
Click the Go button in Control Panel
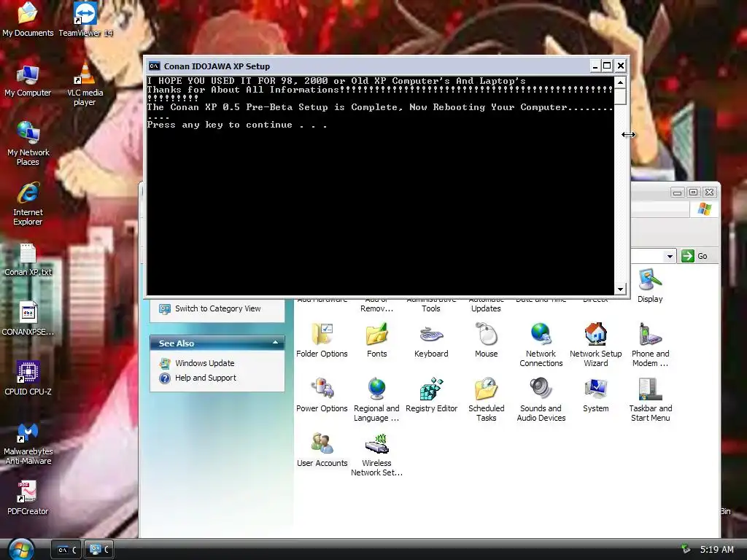[x=694, y=256]
